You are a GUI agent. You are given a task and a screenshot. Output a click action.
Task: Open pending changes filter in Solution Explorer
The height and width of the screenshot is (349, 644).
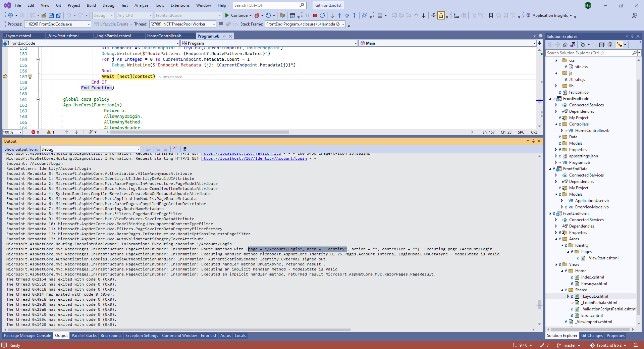pos(583,45)
